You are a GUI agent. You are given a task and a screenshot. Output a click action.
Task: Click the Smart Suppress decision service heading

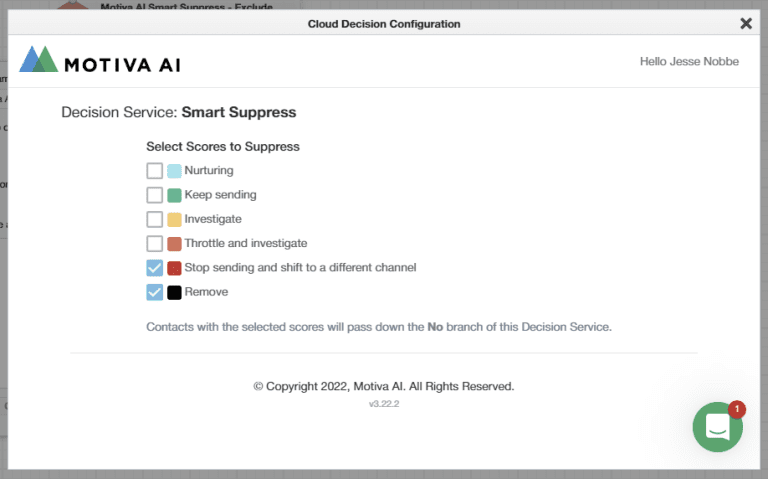(238, 113)
